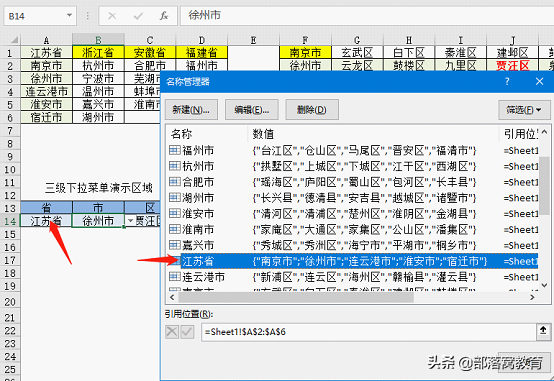Open the dropdown arrow of cell C14
Viewport: 554px width, 381px height.
(130, 221)
